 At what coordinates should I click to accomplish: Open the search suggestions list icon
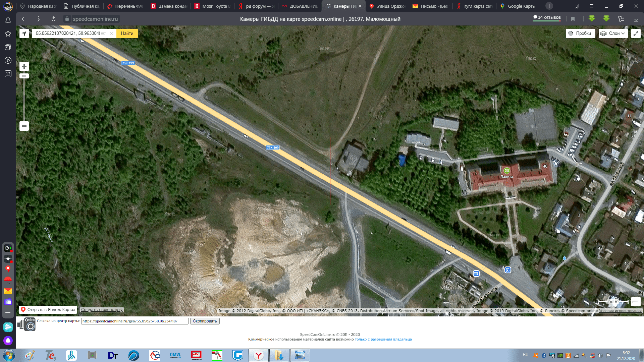[x=104, y=34]
